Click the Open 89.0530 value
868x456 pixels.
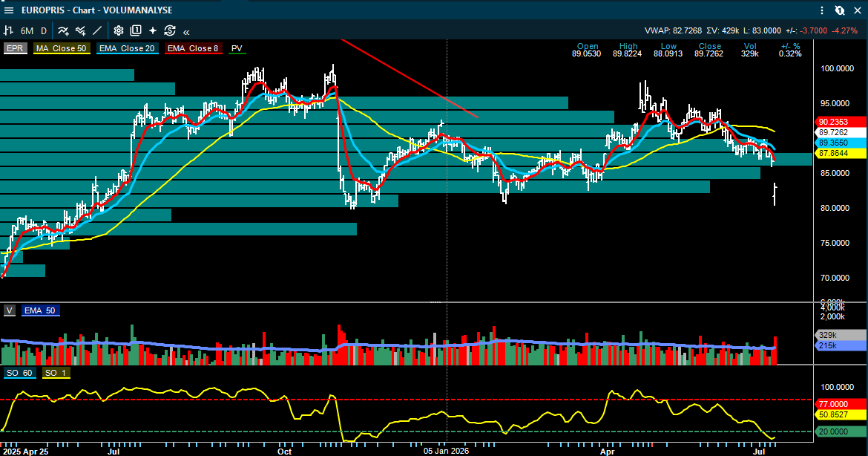pos(587,53)
